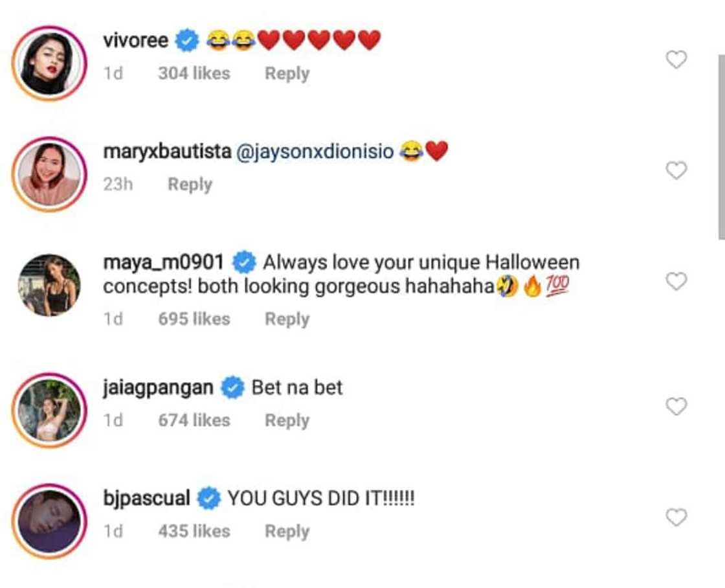Reply to maya_m0901's Halloween comment

(x=287, y=319)
